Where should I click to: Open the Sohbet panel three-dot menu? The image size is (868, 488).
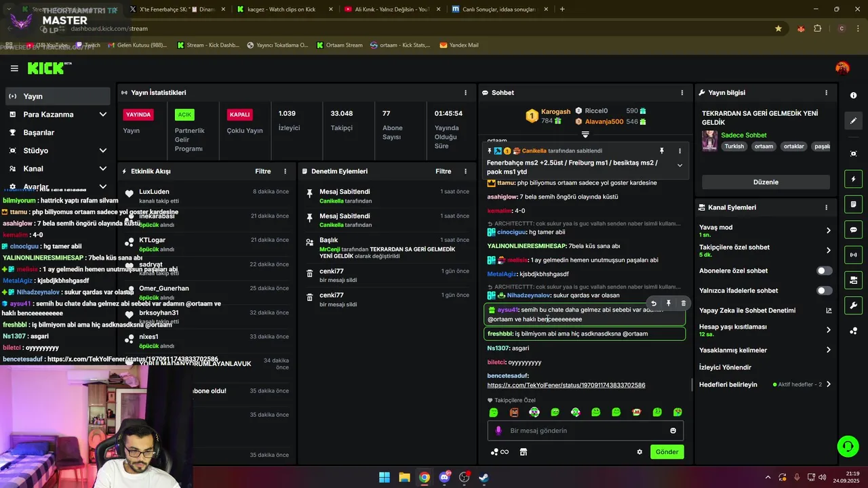point(682,93)
